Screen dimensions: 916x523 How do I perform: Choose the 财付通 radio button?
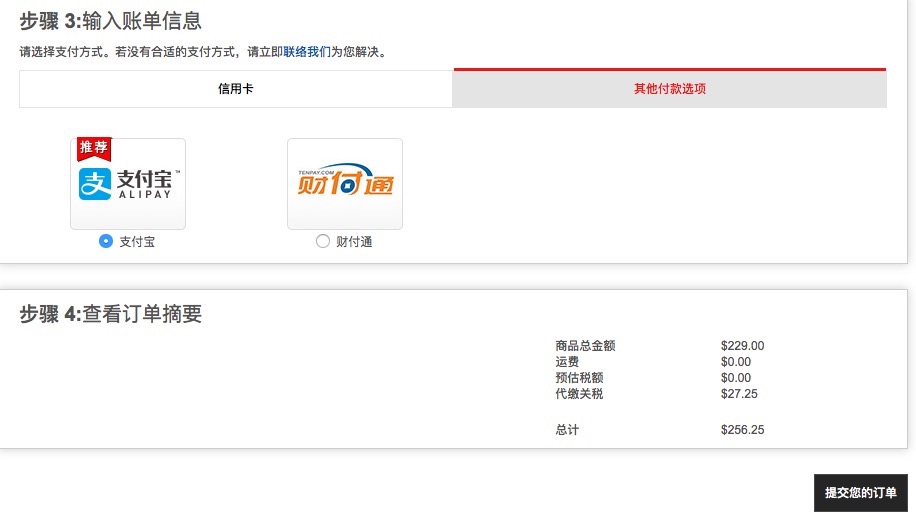[x=322, y=241]
